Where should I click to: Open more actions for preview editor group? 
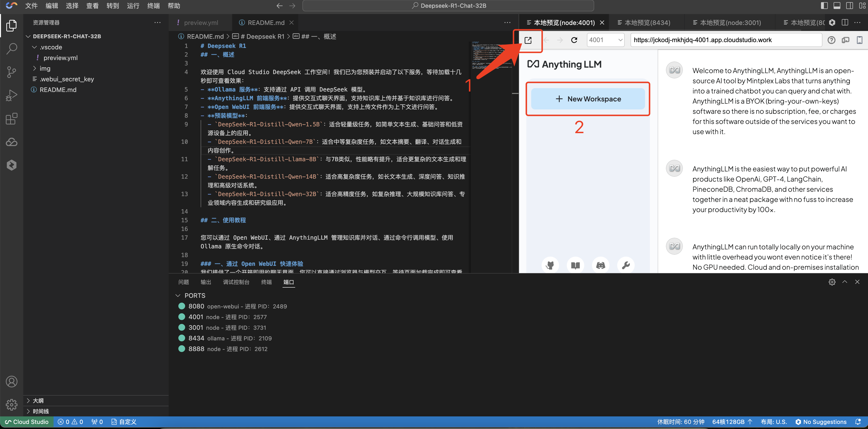tap(858, 23)
